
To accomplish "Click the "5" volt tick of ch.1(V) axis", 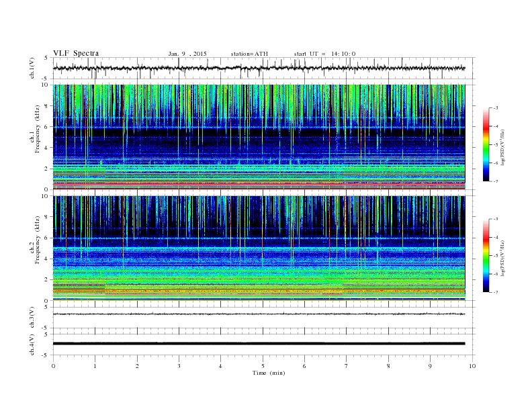I will [46, 58].
